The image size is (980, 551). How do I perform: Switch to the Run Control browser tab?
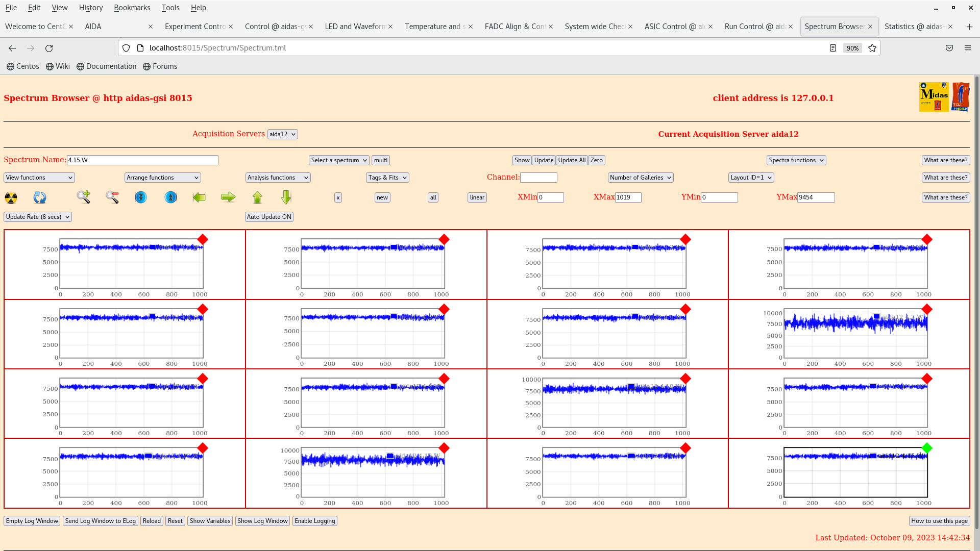(754, 27)
